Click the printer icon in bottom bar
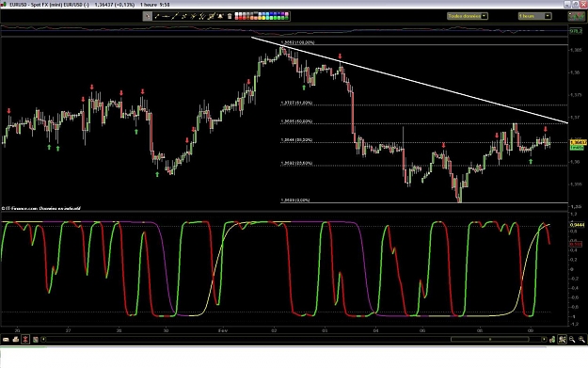 coord(16,340)
